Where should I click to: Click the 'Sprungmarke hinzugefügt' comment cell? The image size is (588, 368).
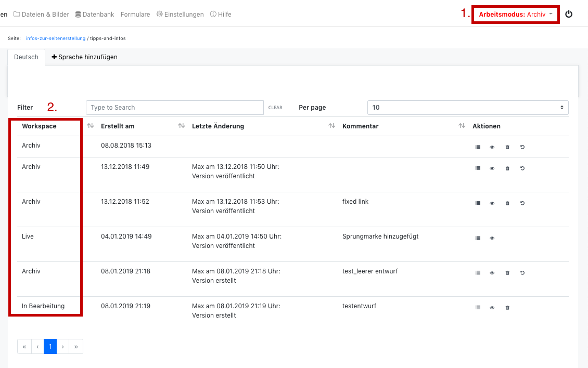coord(380,236)
